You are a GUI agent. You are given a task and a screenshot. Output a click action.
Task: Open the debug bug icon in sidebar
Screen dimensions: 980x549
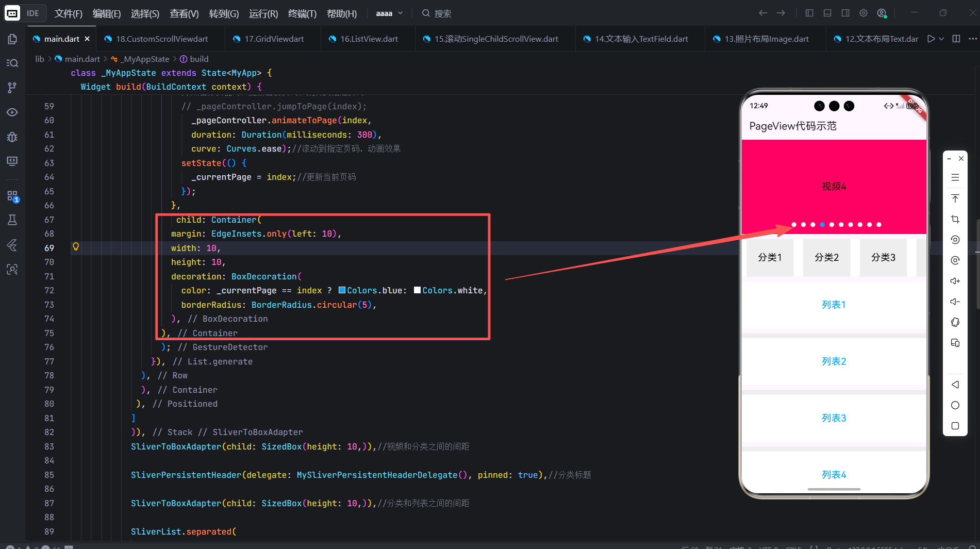coord(12,137)
